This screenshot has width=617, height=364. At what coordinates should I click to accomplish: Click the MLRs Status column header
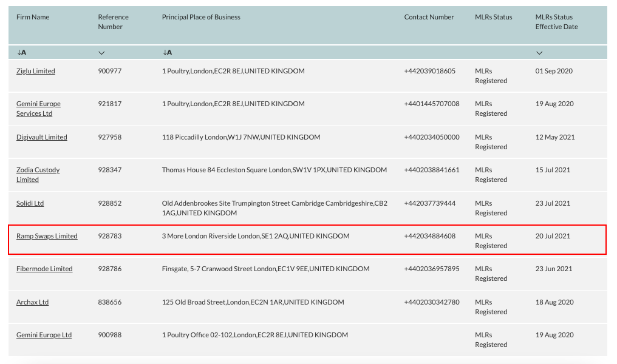(494, 17)
